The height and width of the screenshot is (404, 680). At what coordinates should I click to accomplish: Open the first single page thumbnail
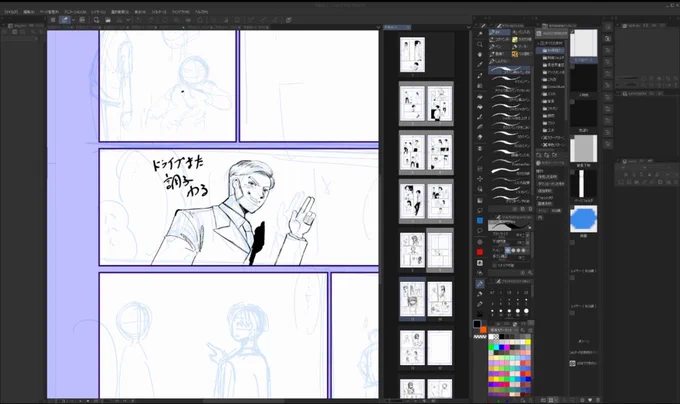coord(412,54)
